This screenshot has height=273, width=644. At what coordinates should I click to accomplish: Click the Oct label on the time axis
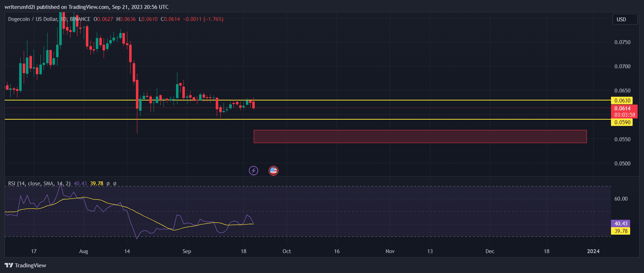[x=286, y=251]
